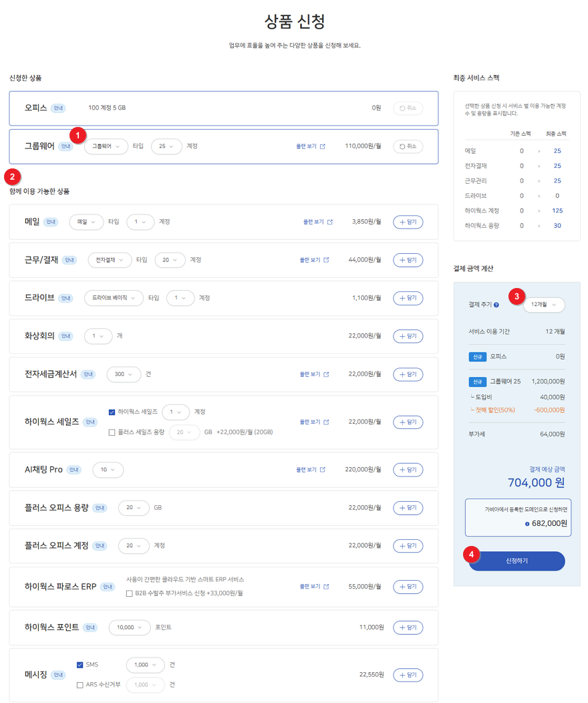Click the 안내 badge next to 하이웍스 포인트
588x703 pixels.
coord(91,627)
